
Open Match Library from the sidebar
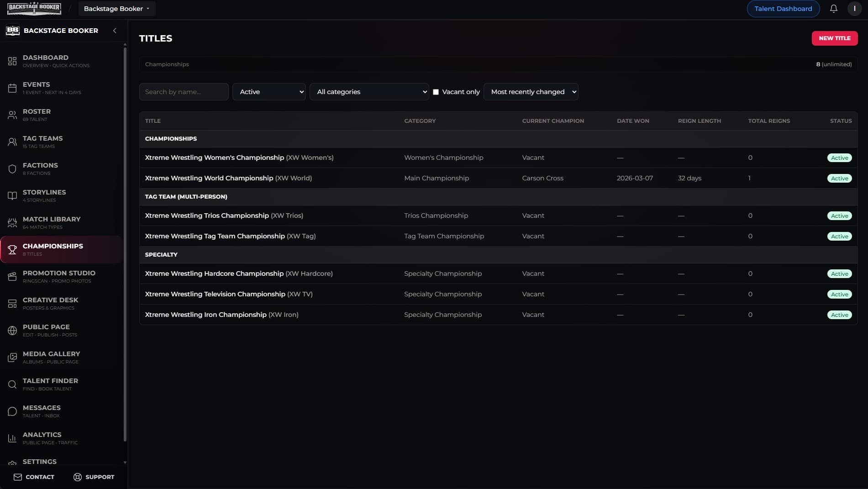pos(51,222)
